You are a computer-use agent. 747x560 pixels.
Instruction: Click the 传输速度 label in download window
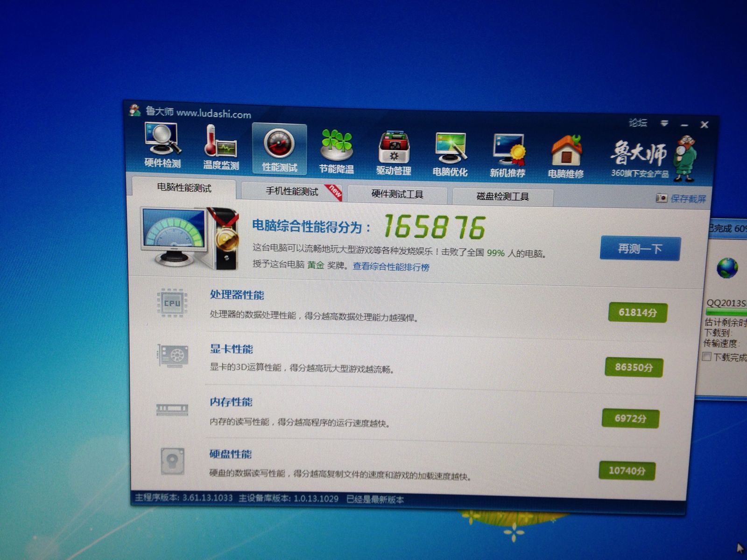point(721,343)
